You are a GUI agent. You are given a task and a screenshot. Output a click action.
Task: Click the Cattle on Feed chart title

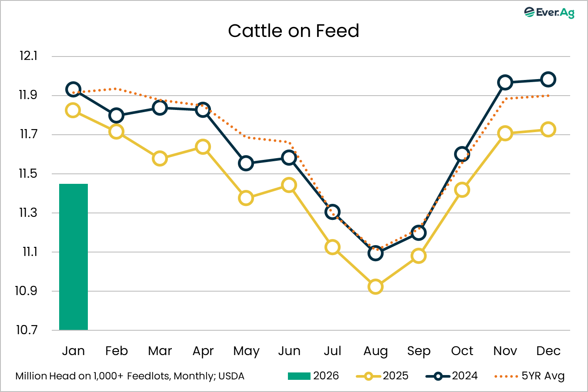click(294, 31)
